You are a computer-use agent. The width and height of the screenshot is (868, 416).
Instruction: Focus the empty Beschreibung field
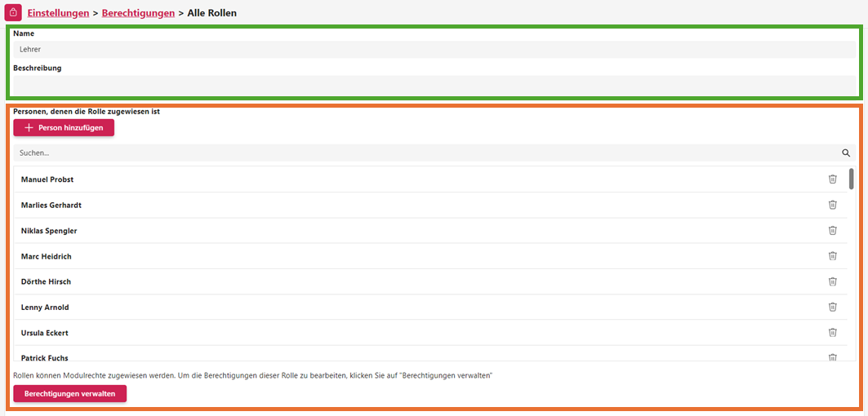434,84
